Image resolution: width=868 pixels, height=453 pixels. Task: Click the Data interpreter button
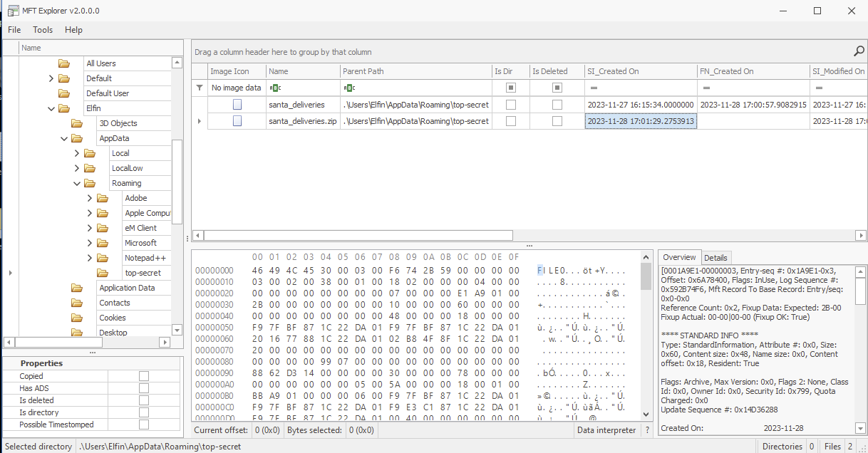[x=606, y=430]
